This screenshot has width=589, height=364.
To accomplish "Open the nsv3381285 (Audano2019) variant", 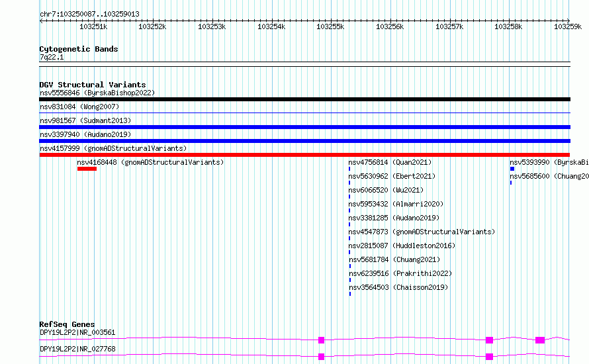I will click(394, 218).
